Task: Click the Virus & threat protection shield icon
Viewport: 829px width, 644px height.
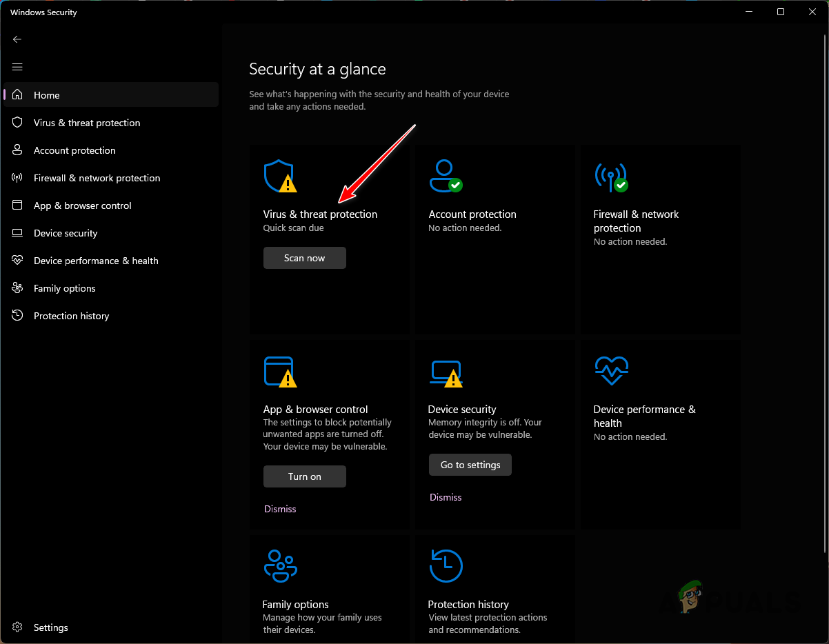Action: (x=280, y=176)
